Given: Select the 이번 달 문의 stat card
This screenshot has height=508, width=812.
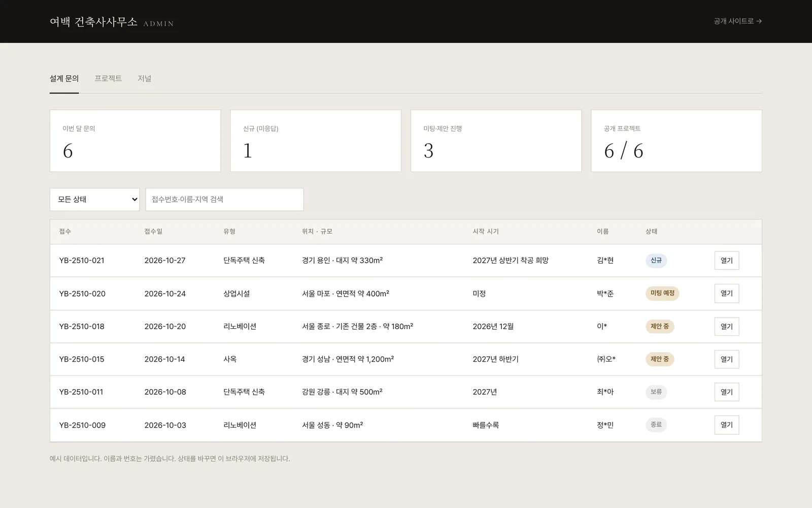Looking at the screenshot, I should (135, 141).
